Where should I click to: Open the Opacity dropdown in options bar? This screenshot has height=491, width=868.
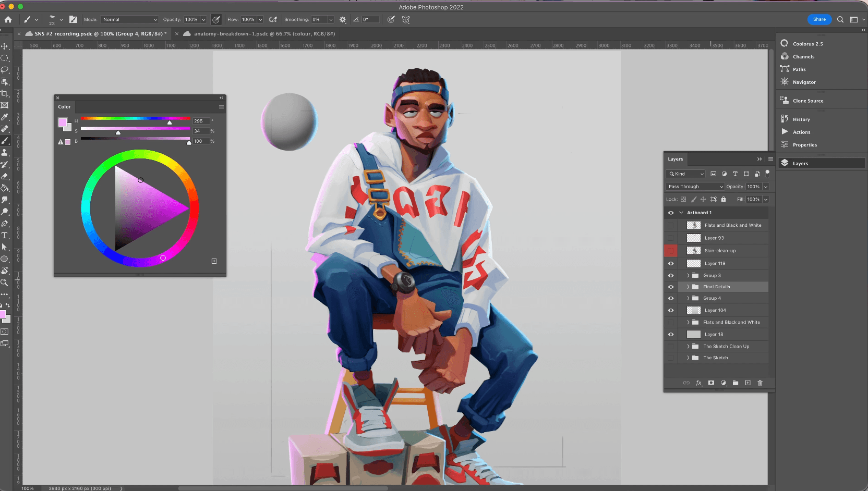click(203, 19)
